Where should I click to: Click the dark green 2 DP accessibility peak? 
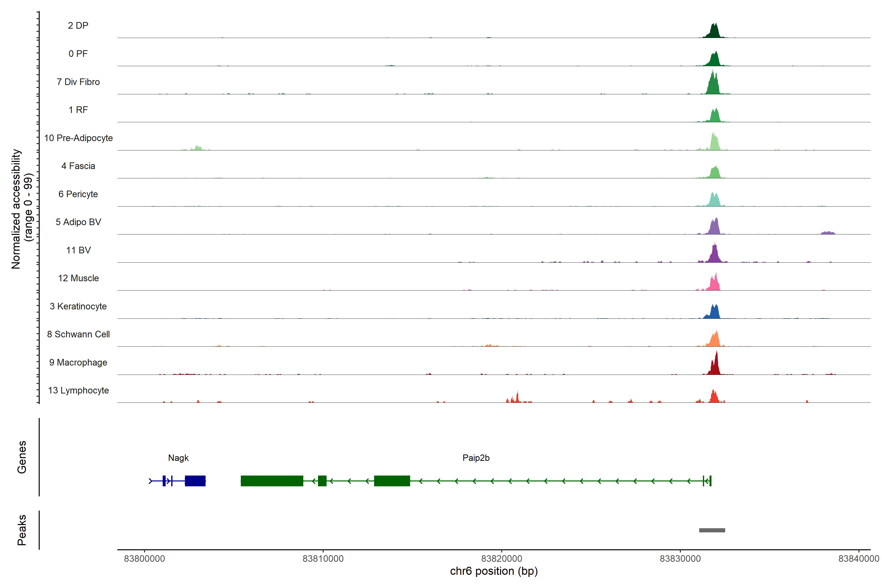tap(714, 32)
